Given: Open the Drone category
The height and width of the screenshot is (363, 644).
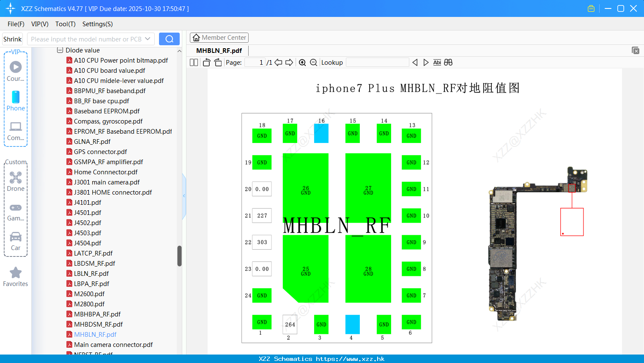Looking at the screenshot, I should 16,181.
